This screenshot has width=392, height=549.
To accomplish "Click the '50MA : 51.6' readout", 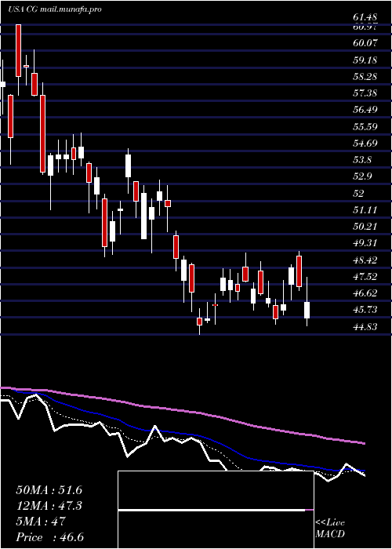I will coord(49,490).
